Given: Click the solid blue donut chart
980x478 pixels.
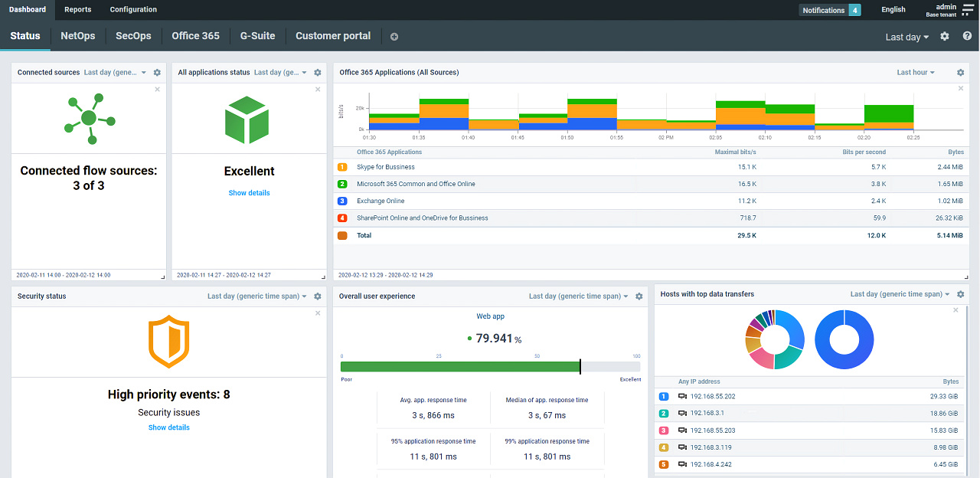Looking at the screenshot, I should 844,339.
